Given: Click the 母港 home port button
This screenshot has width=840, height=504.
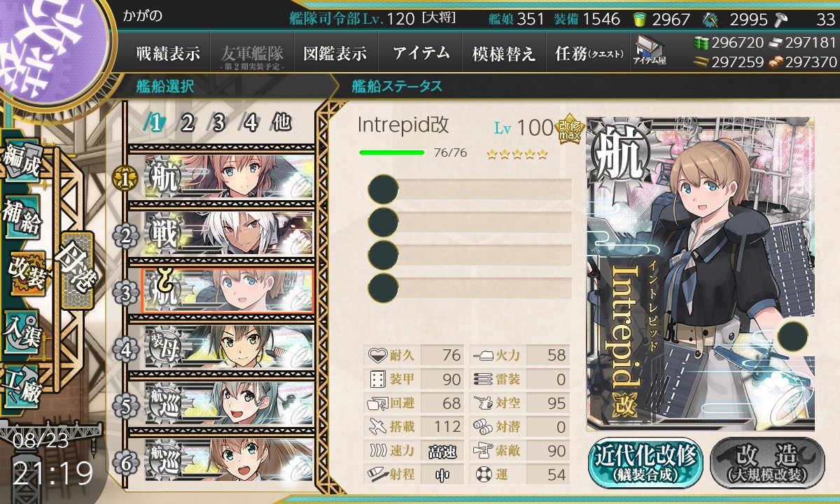Looking at the screenshot, I should [76, 269].
